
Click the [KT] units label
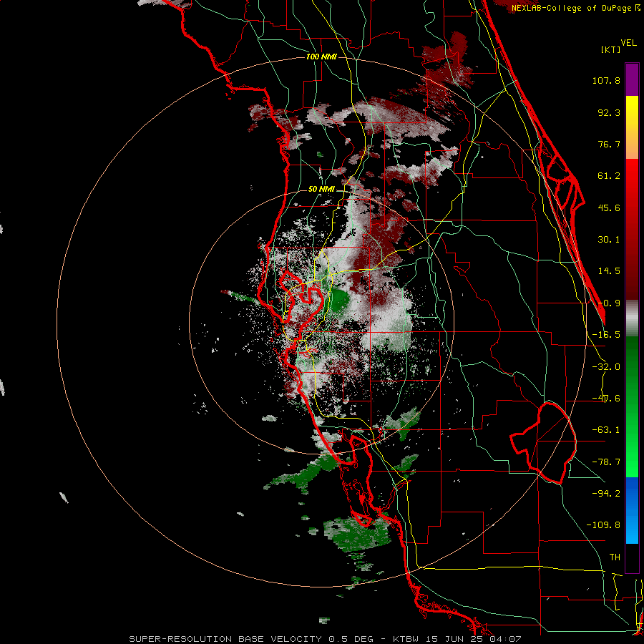(x=611, y=49)
